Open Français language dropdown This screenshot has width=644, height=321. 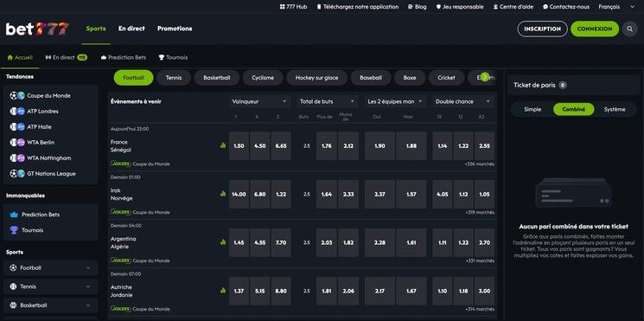point(616,7)
